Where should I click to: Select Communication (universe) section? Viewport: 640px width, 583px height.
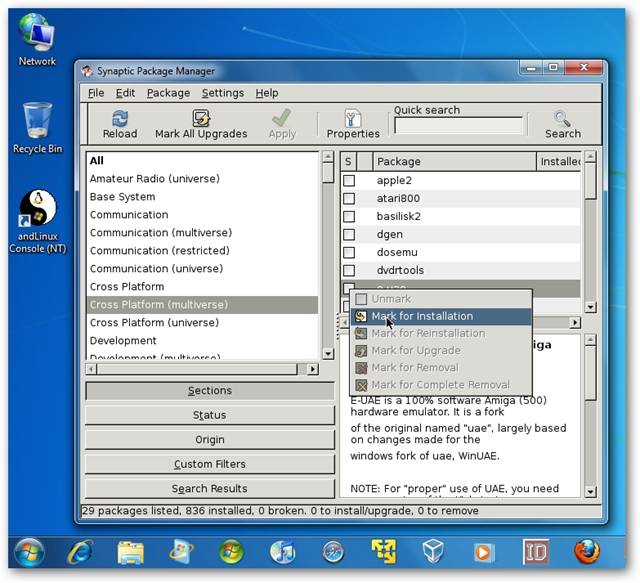click(202, 269)
